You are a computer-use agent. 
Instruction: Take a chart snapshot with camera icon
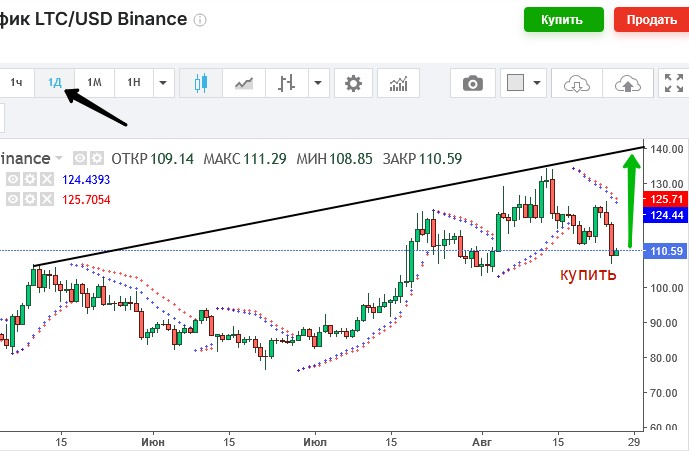click(473, 83)
